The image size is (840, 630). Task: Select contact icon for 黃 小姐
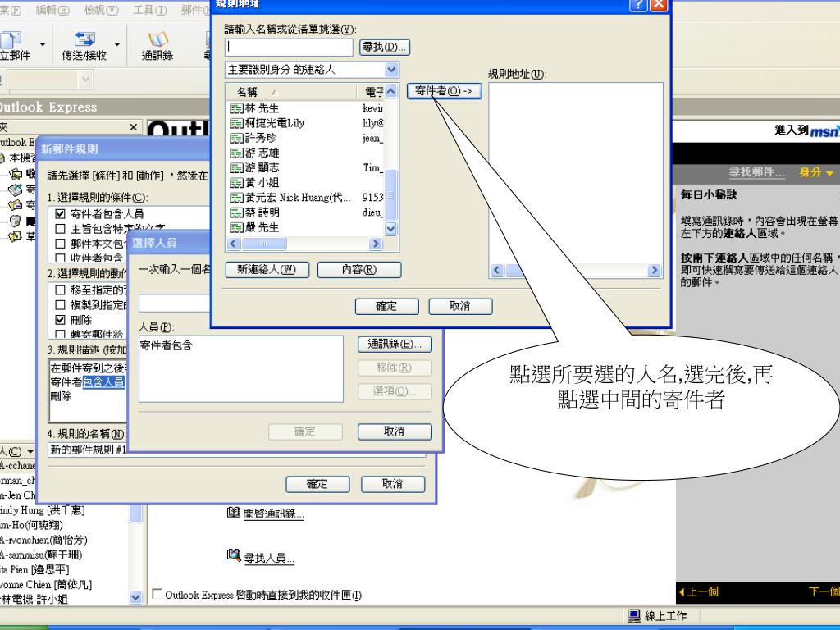click(x=236, y=183)
